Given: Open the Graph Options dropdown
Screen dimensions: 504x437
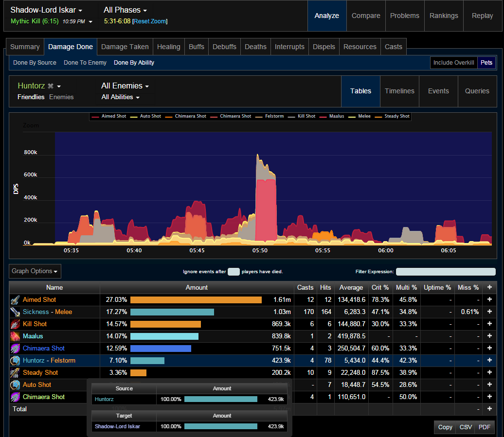Looking at the screenshot, I should coord(35,271).
